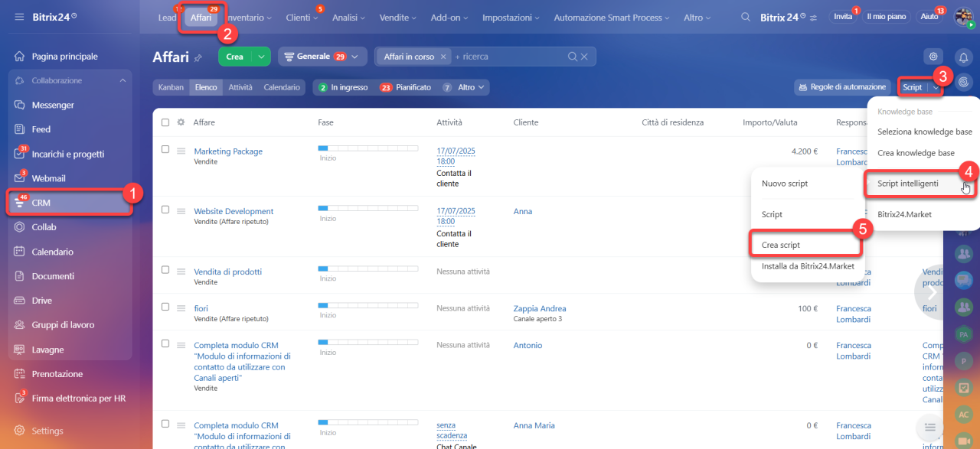980x449 pixels.
Task: Click the fiori row stage progress bar
Action: click(x=367, y=304)
